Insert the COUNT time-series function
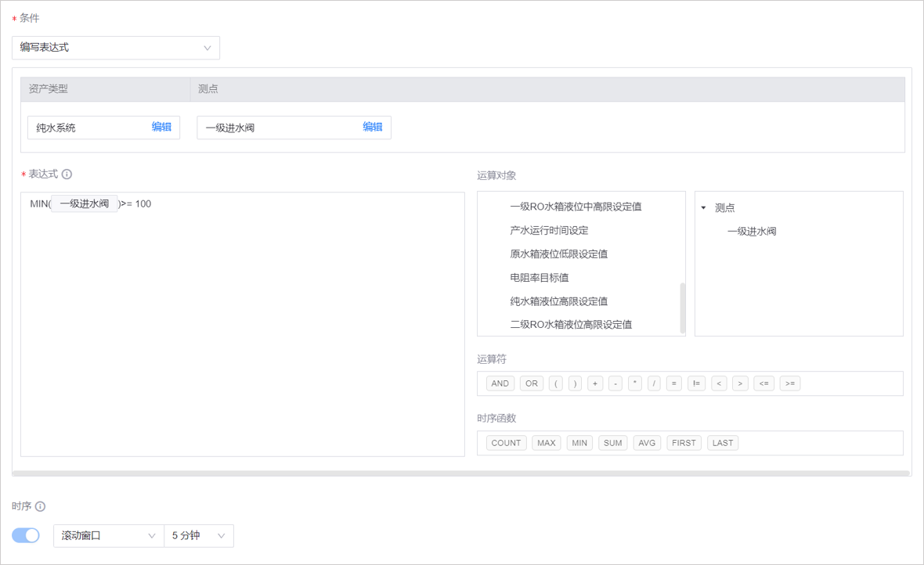The height and width of the screenshot is (565, 924). click(506, 443)
